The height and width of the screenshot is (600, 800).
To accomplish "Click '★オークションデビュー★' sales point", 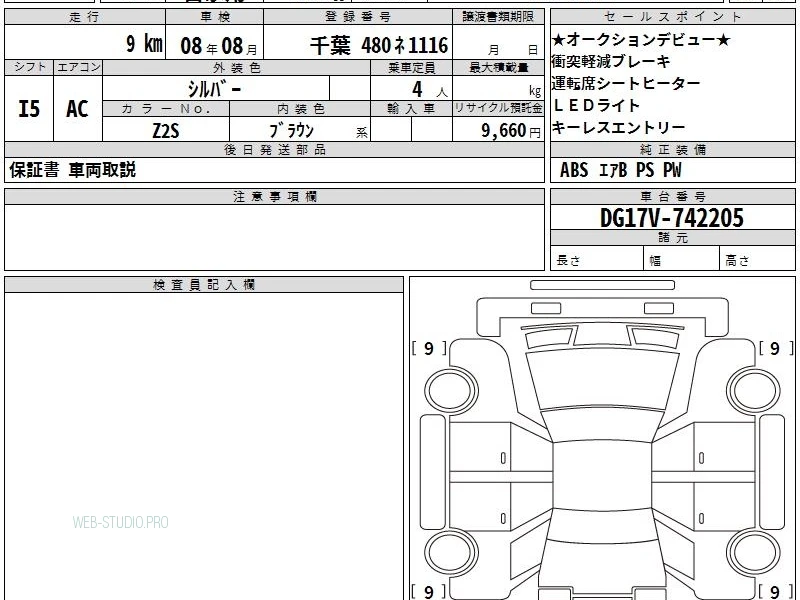I will tap(641, 39).
